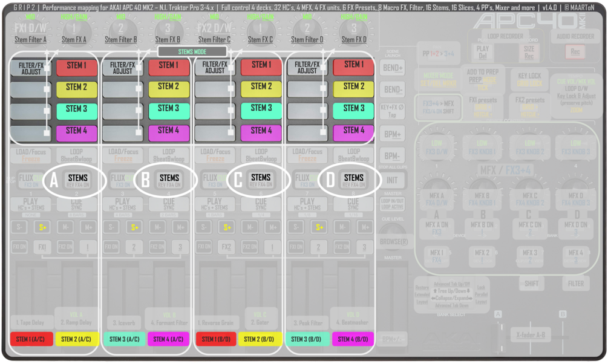Click the FILTER/FX ADJUST pad of deck B

[x=123, y=68]
